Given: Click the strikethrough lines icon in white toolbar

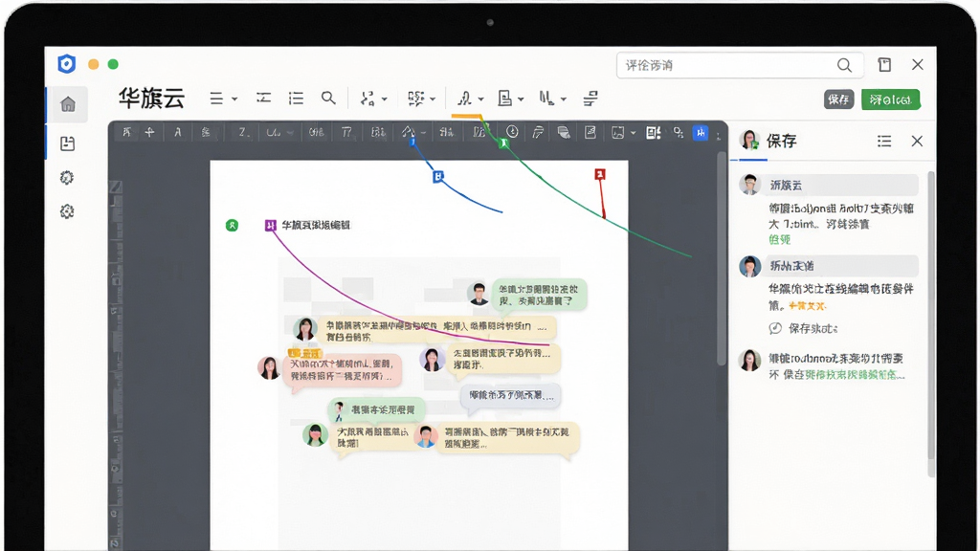Looking at the screenshot, I should (590, 99).
